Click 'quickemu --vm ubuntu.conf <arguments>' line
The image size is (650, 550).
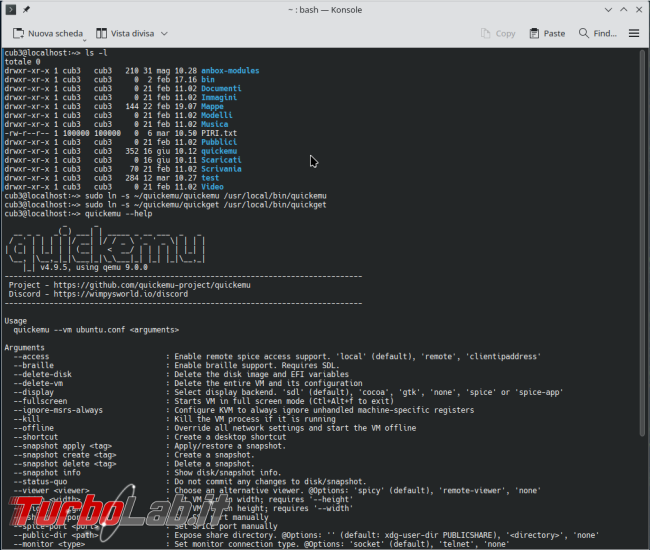click(x=96, y=330)
